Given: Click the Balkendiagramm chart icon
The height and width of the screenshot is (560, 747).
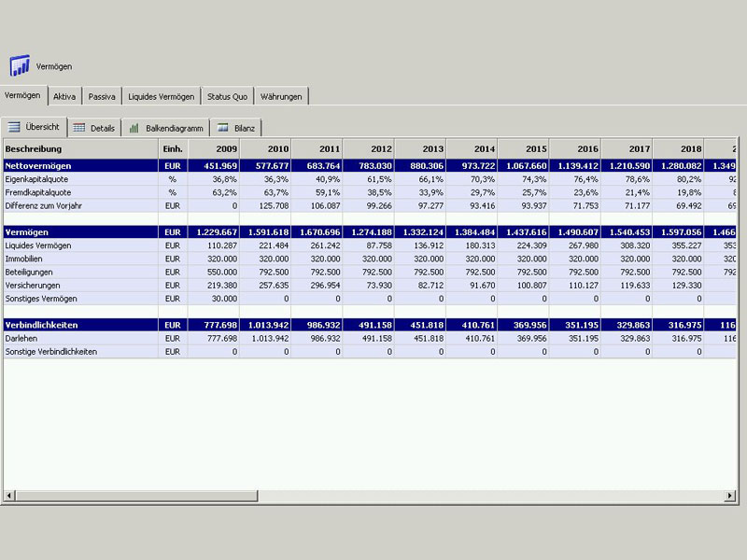Looking at the screenshot, I should 134,128.
